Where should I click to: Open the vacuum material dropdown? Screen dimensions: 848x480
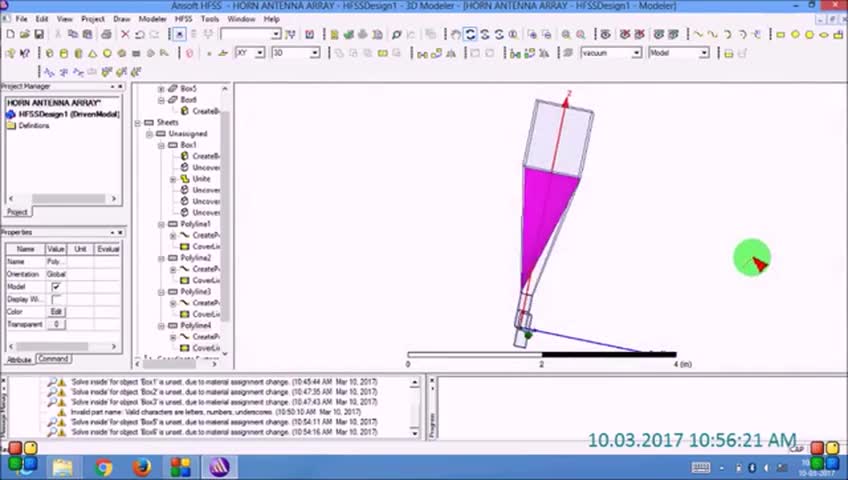click(637, 53)
